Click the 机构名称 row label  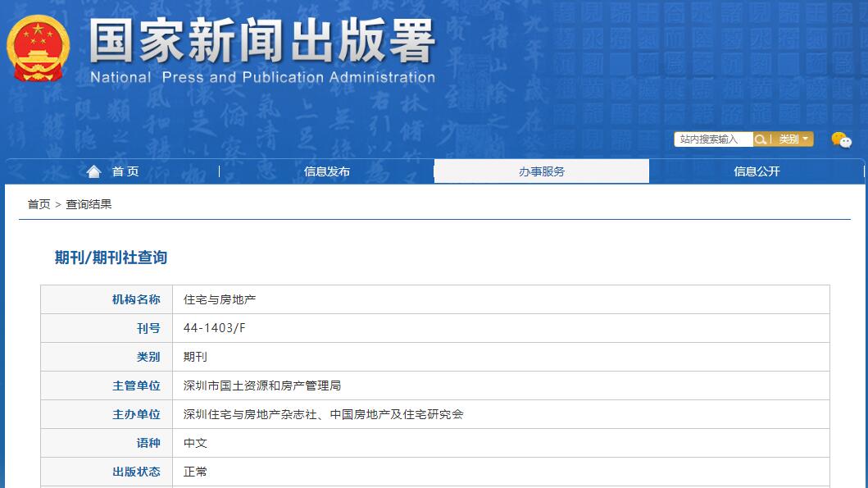(x=136, y=299)
